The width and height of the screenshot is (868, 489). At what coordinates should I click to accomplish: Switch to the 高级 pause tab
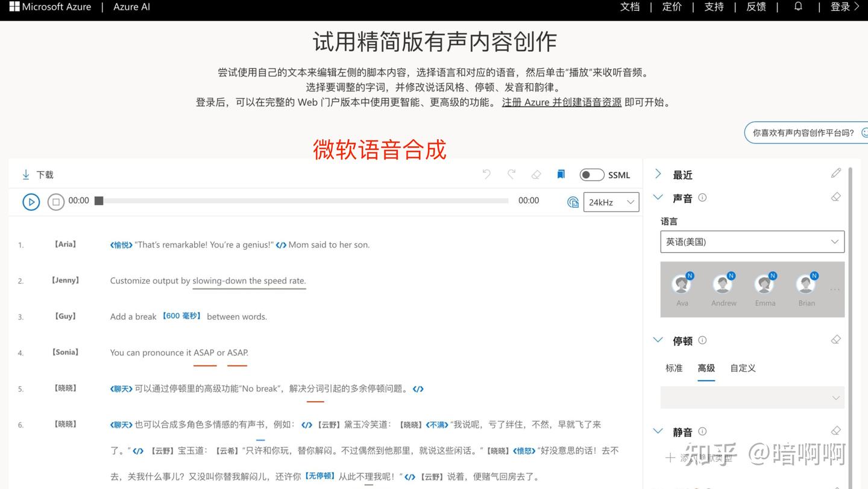[x=706, y=368]
